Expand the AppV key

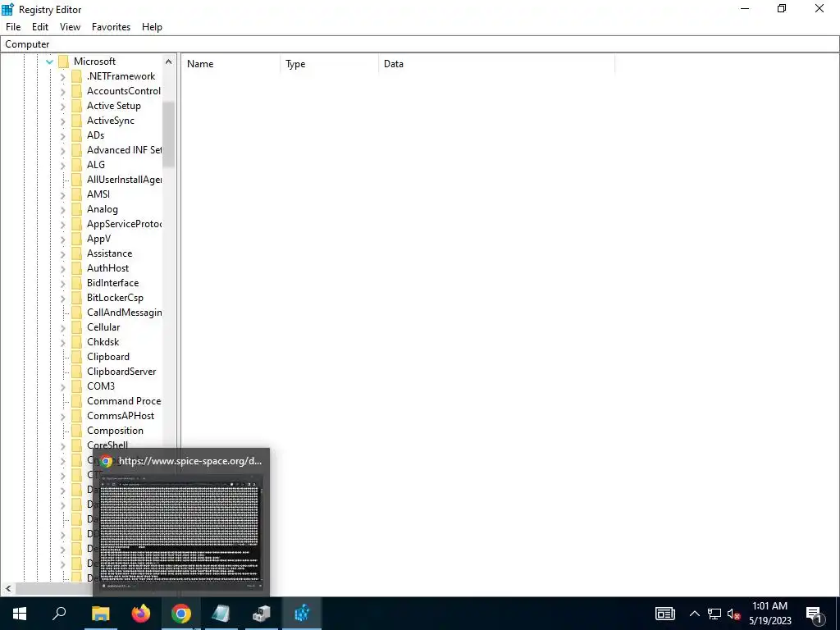(x=62, y=239)
